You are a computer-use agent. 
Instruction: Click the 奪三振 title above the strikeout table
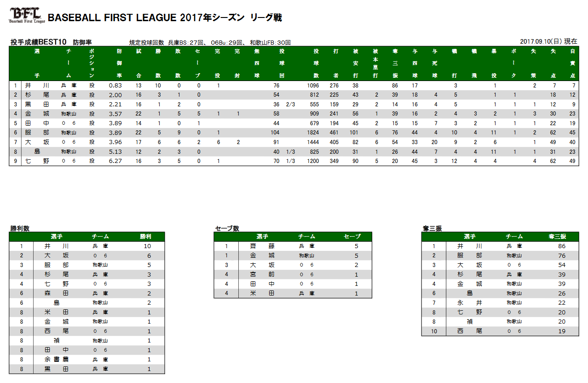click(432, 228)
